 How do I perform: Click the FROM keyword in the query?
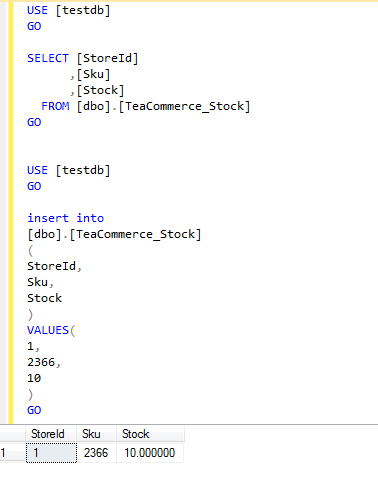(x=55, y=106)
